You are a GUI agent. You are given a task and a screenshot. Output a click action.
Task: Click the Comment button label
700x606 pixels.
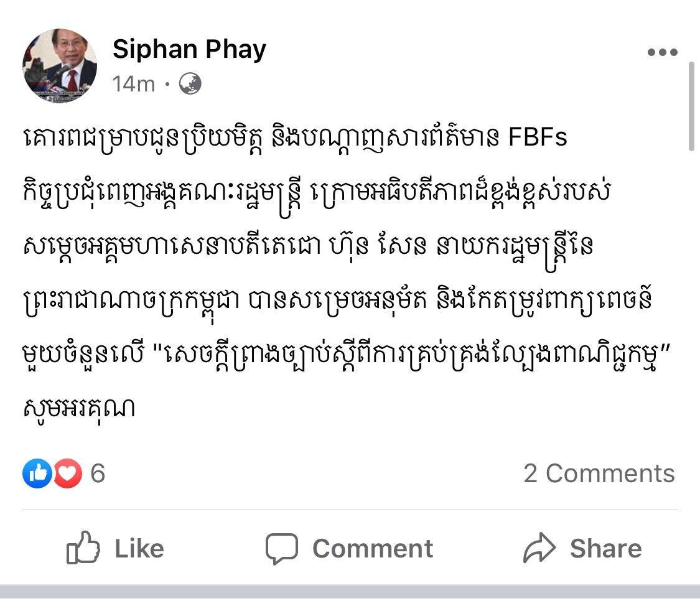(x=373, y=548)
